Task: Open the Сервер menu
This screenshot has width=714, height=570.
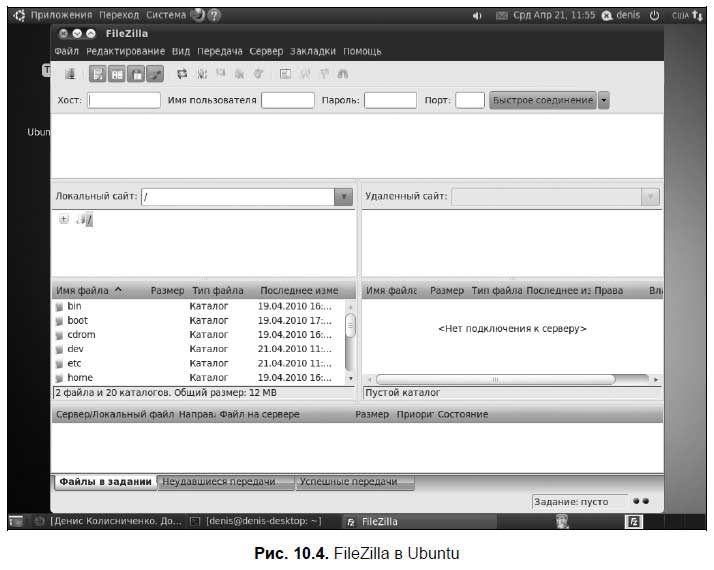Action: point(266,51)
